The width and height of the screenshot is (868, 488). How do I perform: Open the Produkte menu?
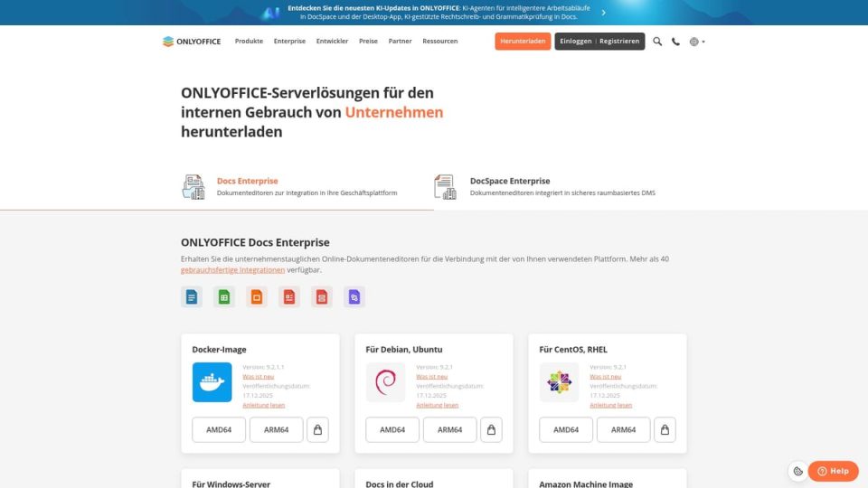tap(250, 42)
